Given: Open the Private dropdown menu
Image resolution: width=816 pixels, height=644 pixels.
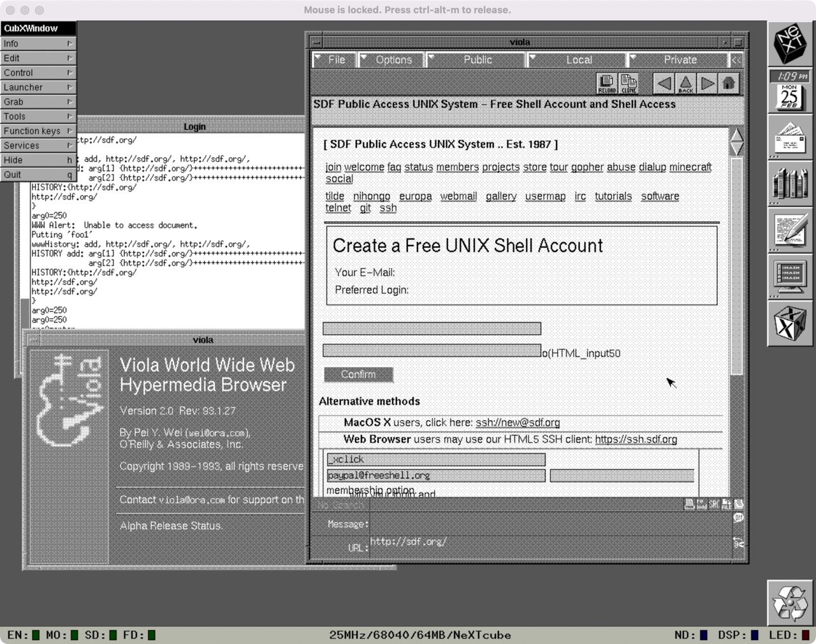Looking at the screenshot, I should pos(678,60).
